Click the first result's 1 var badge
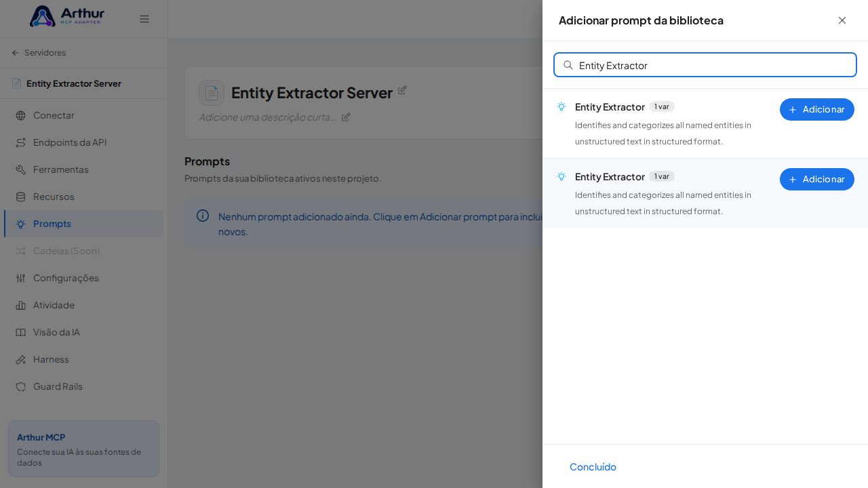The height and width of the screenshot is (488, 868). click(662, 106)
